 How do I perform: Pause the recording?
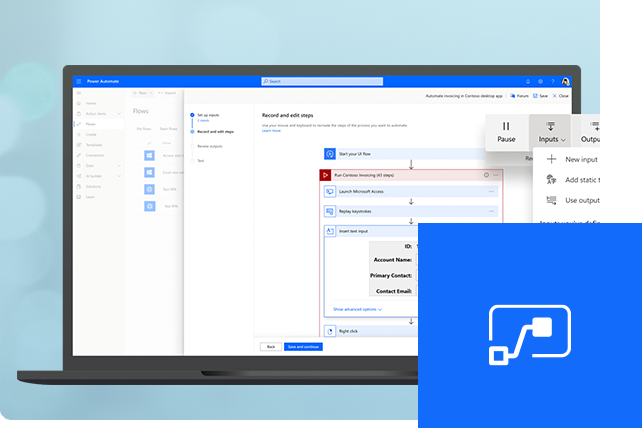[506, 132]
